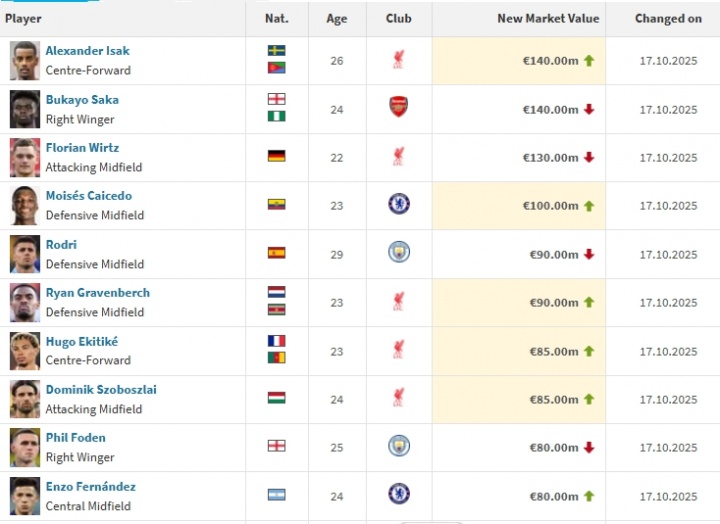
Task: Click German flag beside Florian Wirtz
Action: click(277, 156)
